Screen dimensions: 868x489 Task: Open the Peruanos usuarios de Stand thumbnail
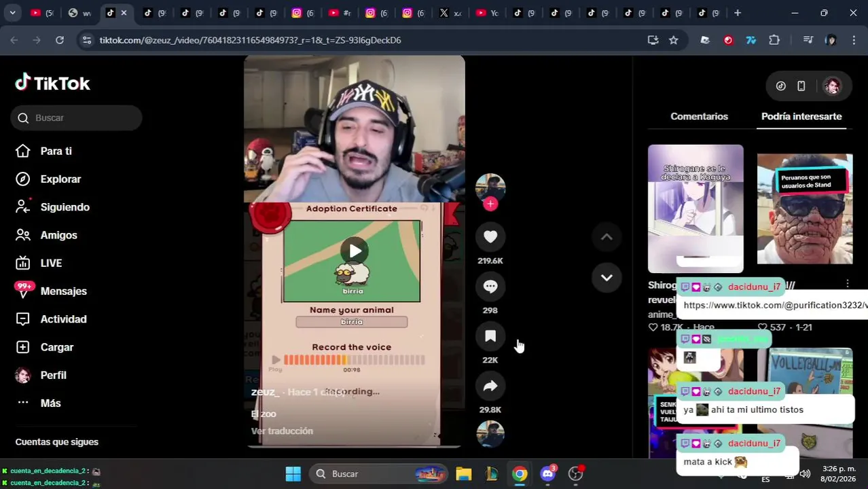click(805, 209)
